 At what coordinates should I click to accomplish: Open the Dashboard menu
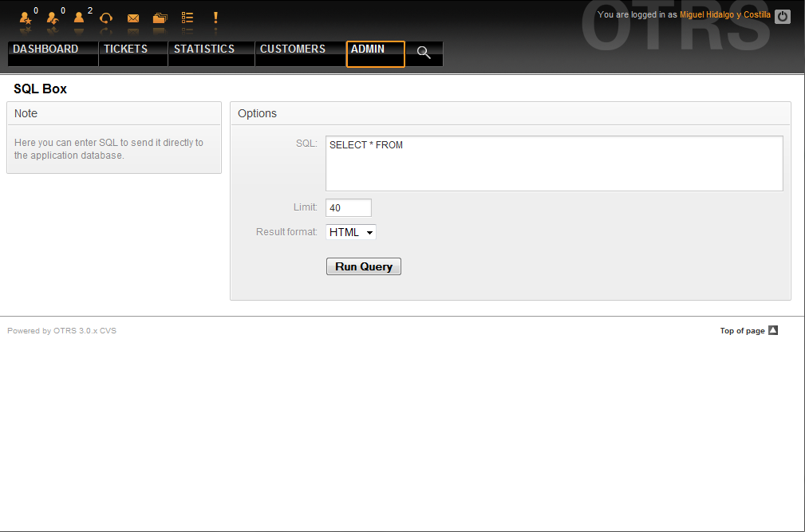pyautogui.click(x=46, y=49)
